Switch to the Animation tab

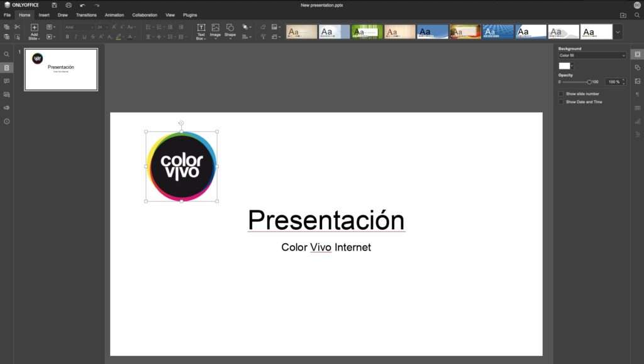coord(114,15)
